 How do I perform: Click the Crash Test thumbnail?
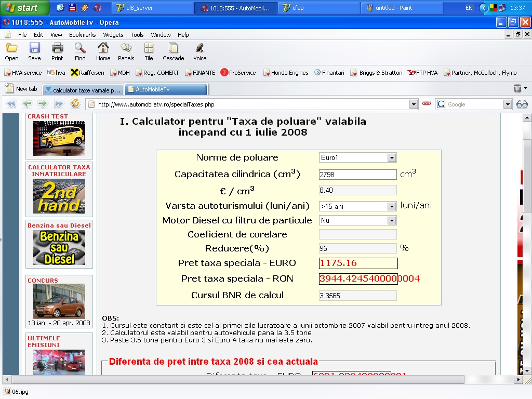[59, 138]
